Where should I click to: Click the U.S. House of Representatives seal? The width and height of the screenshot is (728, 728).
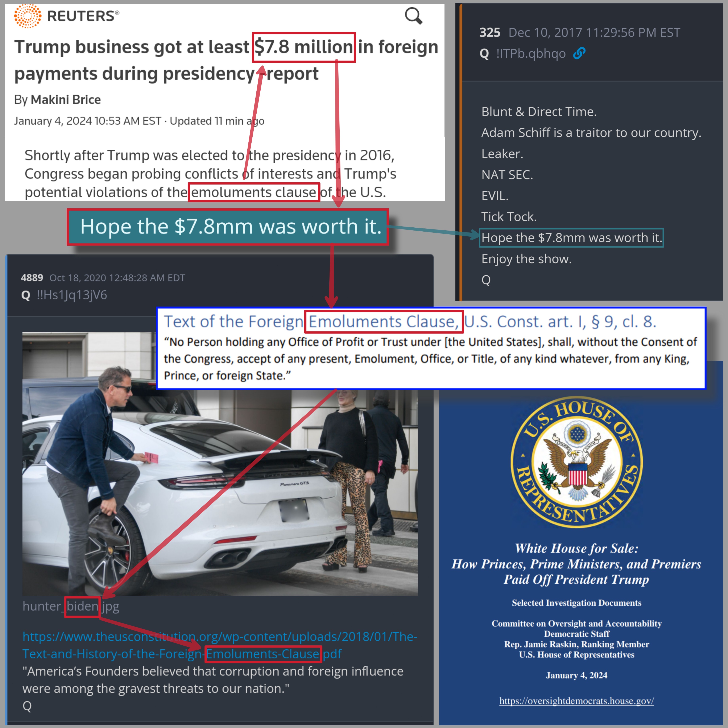pos(576,462)
